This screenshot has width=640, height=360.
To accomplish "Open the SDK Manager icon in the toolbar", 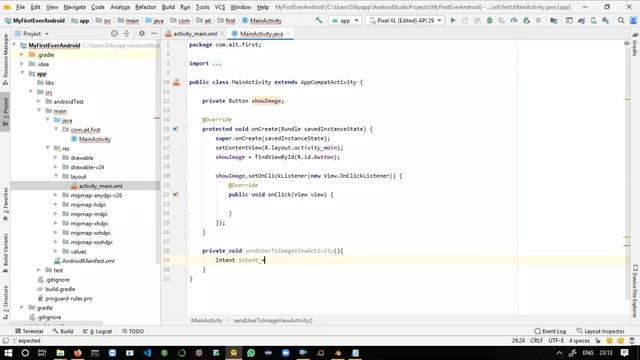I will pos(606,20).
